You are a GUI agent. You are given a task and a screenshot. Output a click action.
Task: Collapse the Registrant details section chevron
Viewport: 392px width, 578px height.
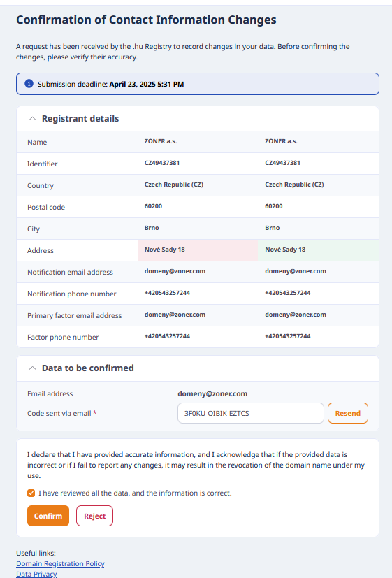[x=32, y=118]
